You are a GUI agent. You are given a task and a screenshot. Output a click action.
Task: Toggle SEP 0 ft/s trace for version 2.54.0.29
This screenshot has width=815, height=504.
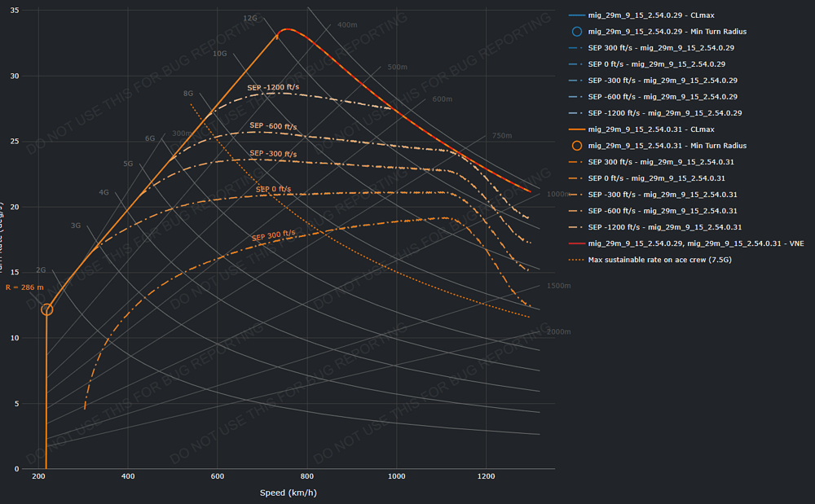[656, 64]
